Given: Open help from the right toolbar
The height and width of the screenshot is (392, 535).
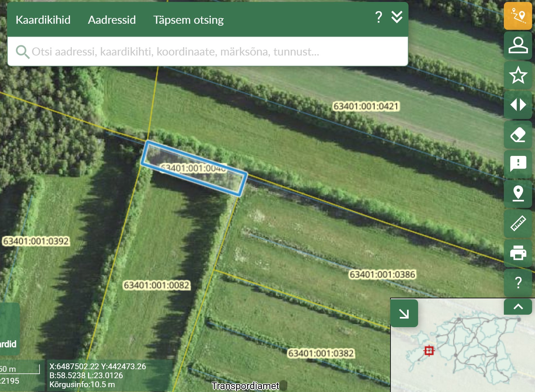Looking at the screenshot, I should [518, 283].
